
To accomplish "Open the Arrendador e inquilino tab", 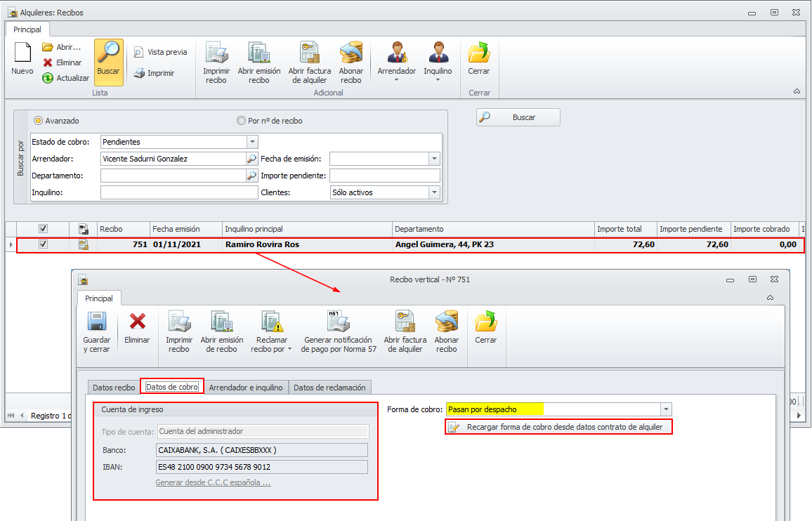I will click(x=246, y=388).
